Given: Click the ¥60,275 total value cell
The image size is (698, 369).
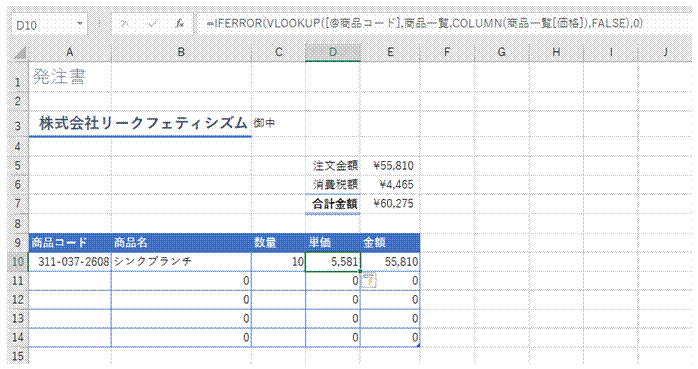Looking at the screenshot, I should [x=390, y=204].
